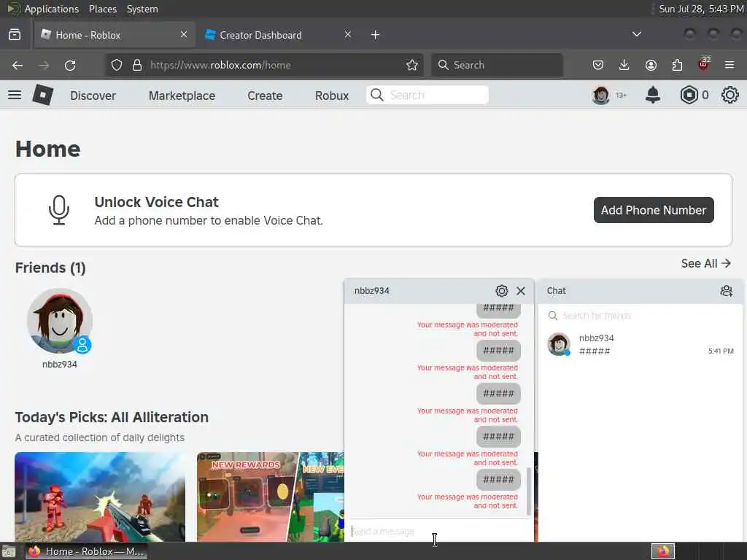
Task: Open the Roblox notifications bell
Action: click(653, 96)
